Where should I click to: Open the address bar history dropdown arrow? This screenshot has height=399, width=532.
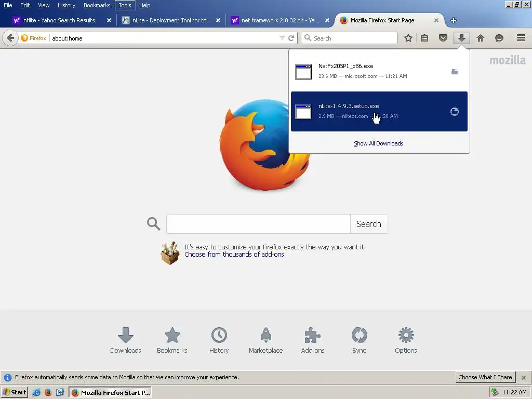pyautogui.click(x=282, y=38)
